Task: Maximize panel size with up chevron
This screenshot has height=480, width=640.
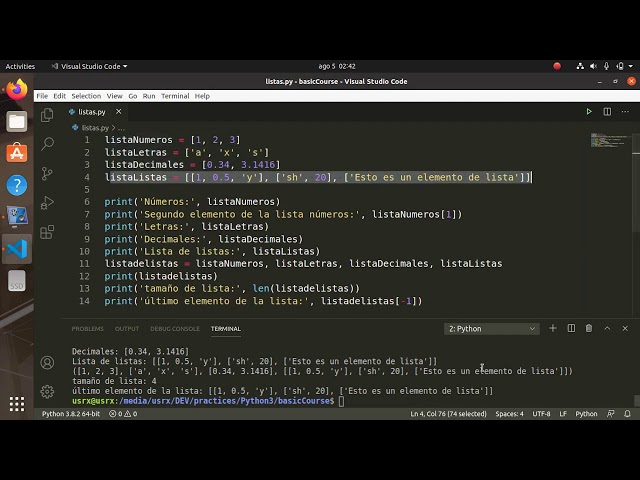Action: click(607, 328)
